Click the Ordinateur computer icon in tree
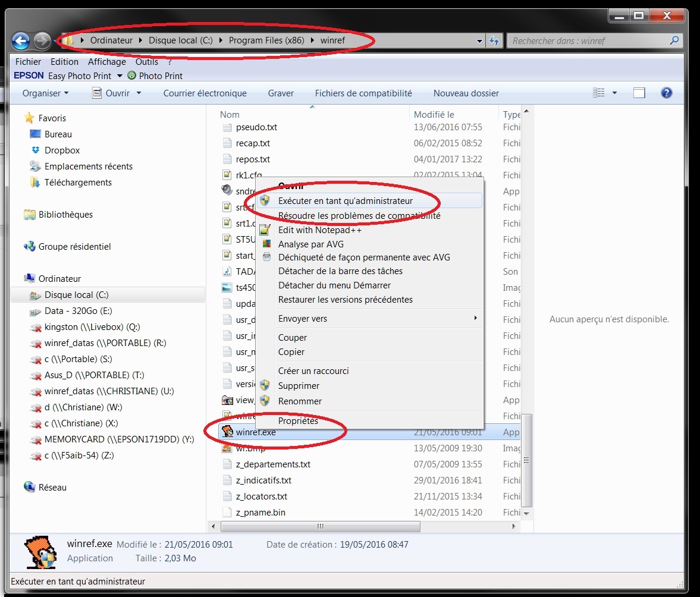Screen dimensions: 700x597 pyautogui.click(x=30, y=278)
